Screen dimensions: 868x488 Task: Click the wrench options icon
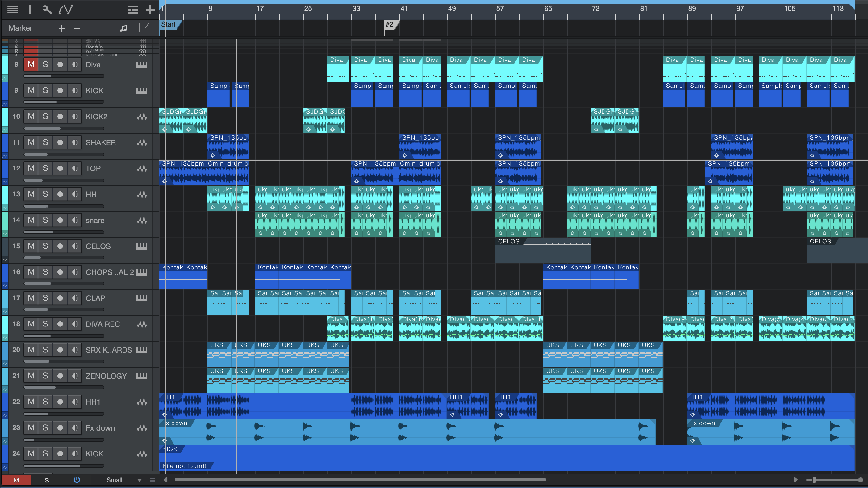(47, 10)
